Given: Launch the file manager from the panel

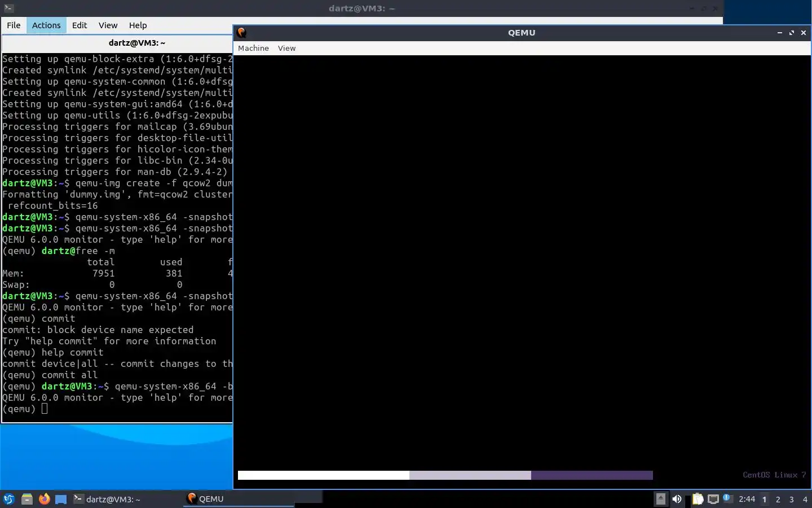Looking at the screenshot, I should [27, 499].
